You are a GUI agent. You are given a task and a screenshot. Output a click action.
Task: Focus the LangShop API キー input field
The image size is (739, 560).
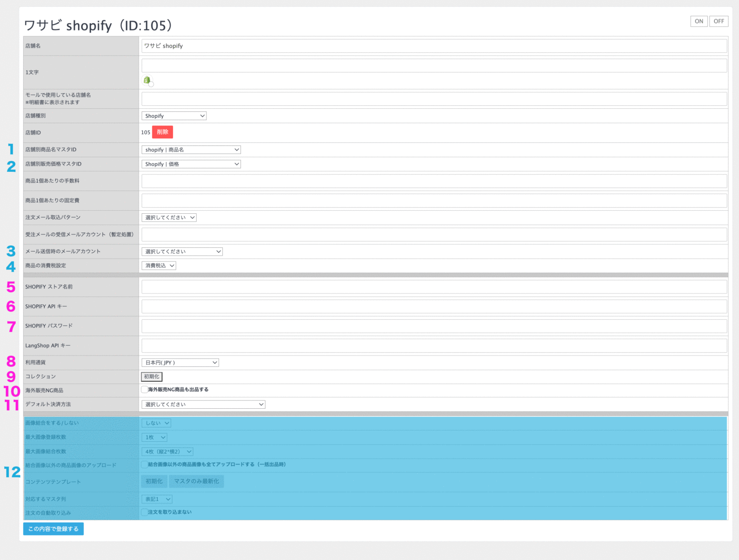(x=434, y=345)
